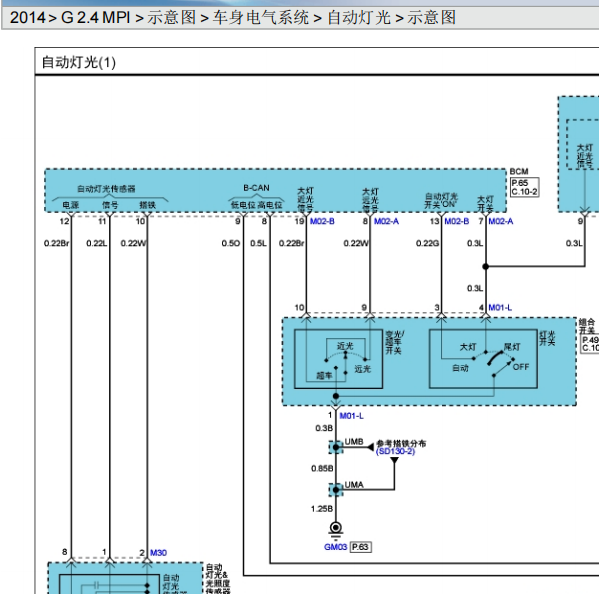Click M02-B connector link at pin 13
The width and height of the screenshot is (599, 594).
pyautogui.click(x=457, y=221)
